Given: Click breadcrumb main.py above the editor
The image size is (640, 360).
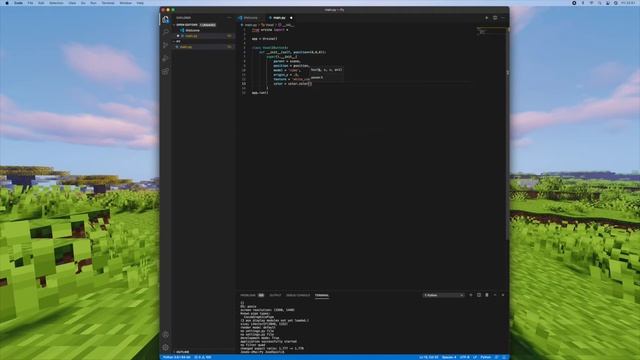Looking at the screenshot, I should pyautogui.click(x=250, y=25).
